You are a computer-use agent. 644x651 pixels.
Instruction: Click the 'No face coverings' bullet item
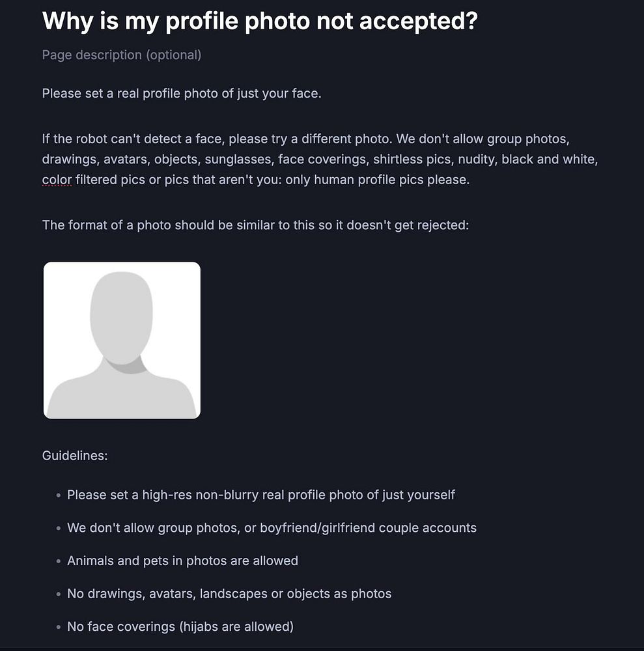coord(180,626)
